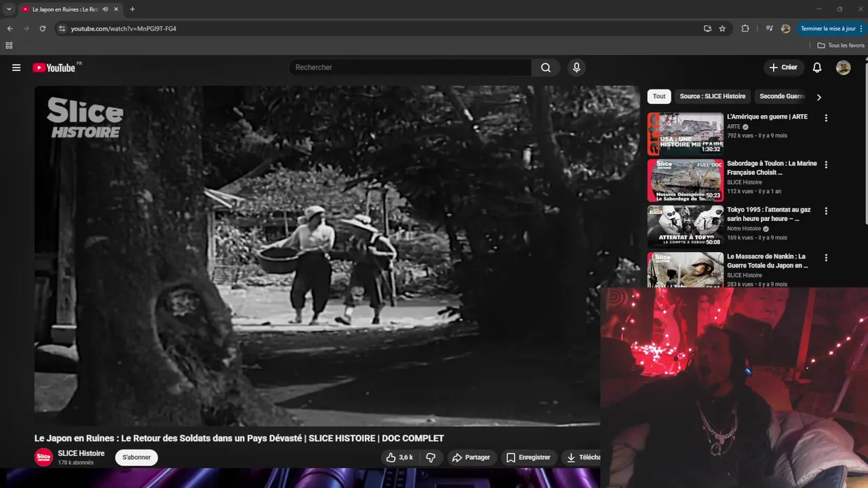
Task: Open the SLICE Histoire channel name link
Action: click(81, 453)
